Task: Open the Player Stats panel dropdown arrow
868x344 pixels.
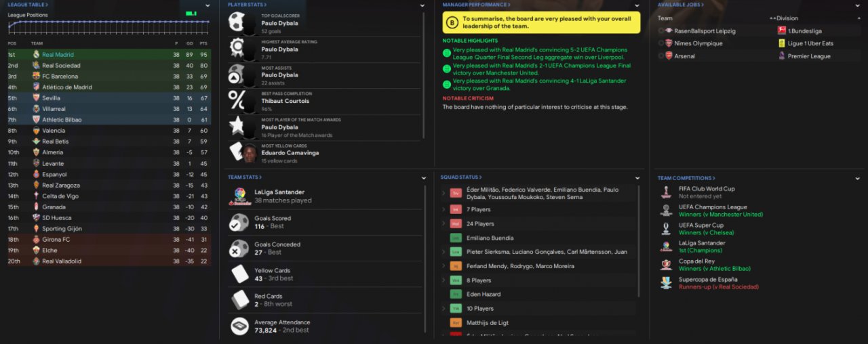Action: (x=424, y=5)
